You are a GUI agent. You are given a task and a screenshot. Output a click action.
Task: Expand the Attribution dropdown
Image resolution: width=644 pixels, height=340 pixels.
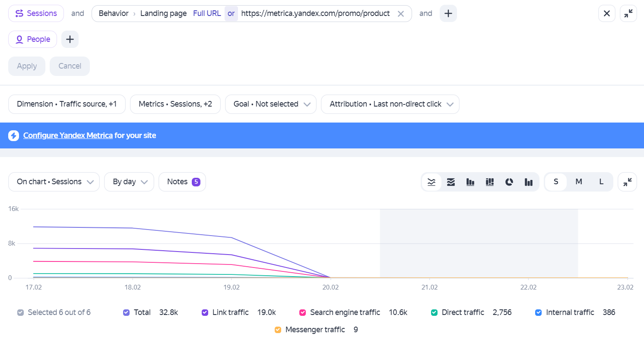390,104
